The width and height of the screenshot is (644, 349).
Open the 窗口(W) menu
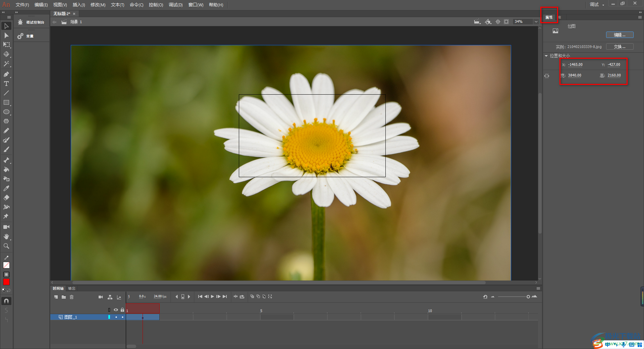pos(196,5)
